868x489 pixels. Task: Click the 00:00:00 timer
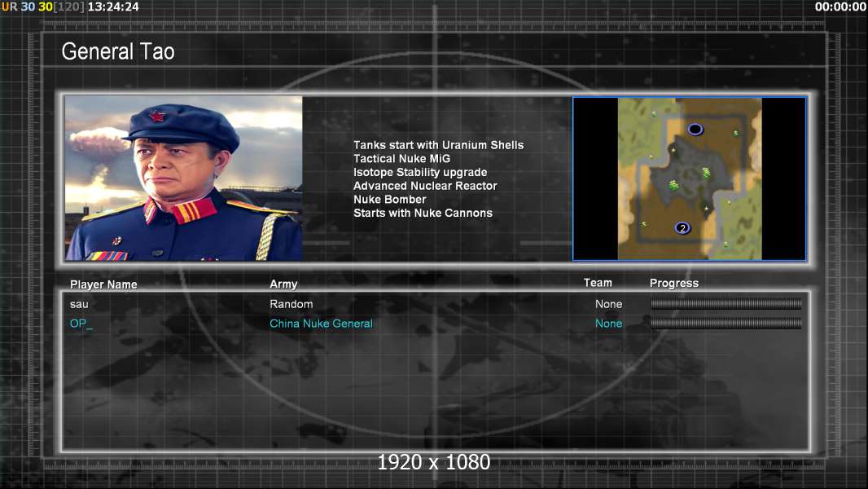pos(840,7)
